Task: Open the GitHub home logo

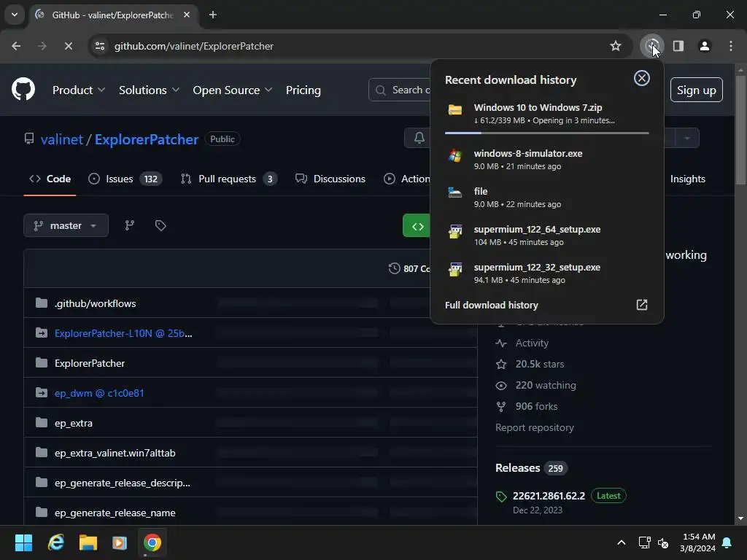Action: click(23, 89)
